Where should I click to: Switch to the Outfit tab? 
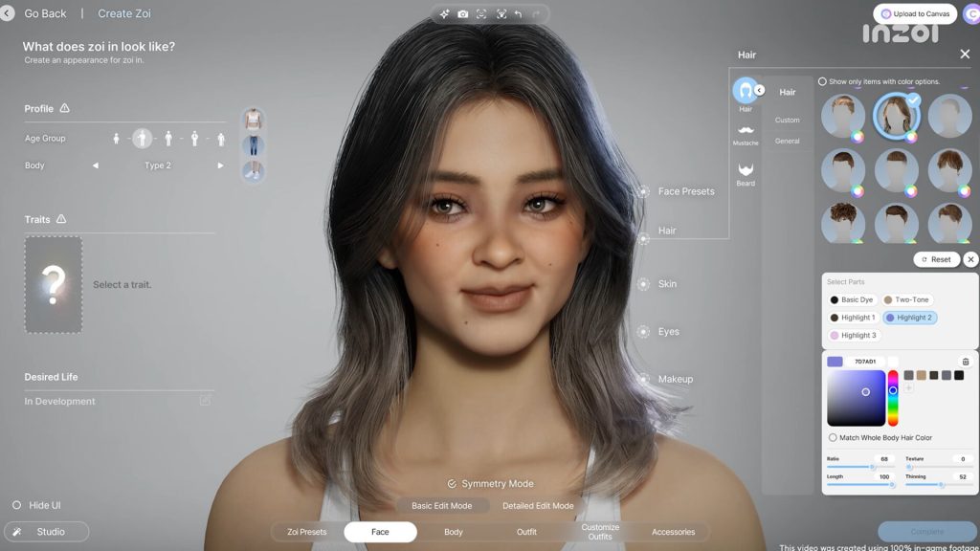click(x=526, y=532)
